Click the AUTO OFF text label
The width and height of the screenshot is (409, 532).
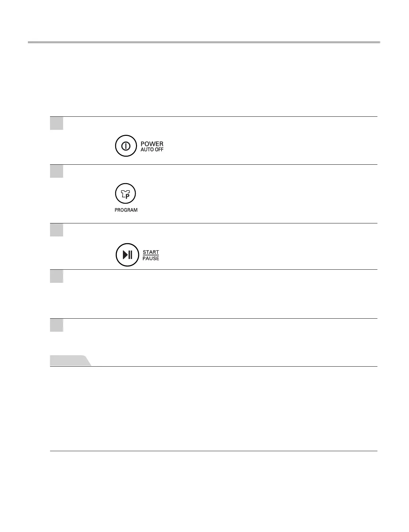(x=152, y=150)
